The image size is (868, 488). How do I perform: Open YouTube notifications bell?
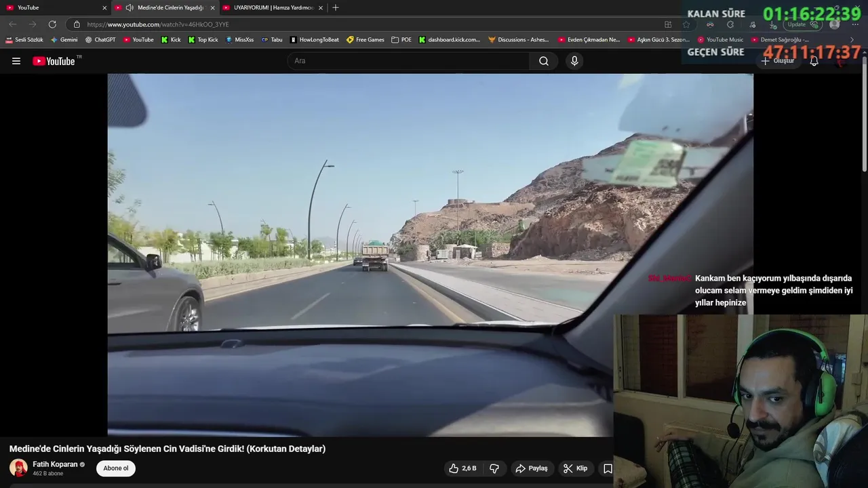point(814,61)
